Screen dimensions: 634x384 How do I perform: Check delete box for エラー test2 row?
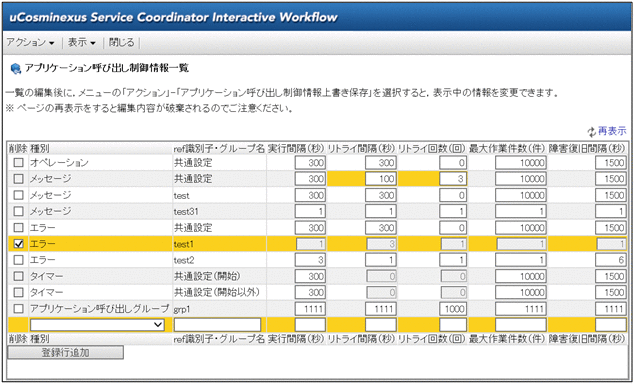coord(19,260)
